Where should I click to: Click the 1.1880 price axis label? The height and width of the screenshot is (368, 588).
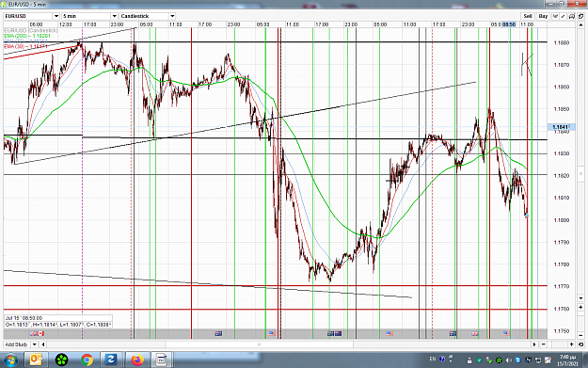coord(562,42)
